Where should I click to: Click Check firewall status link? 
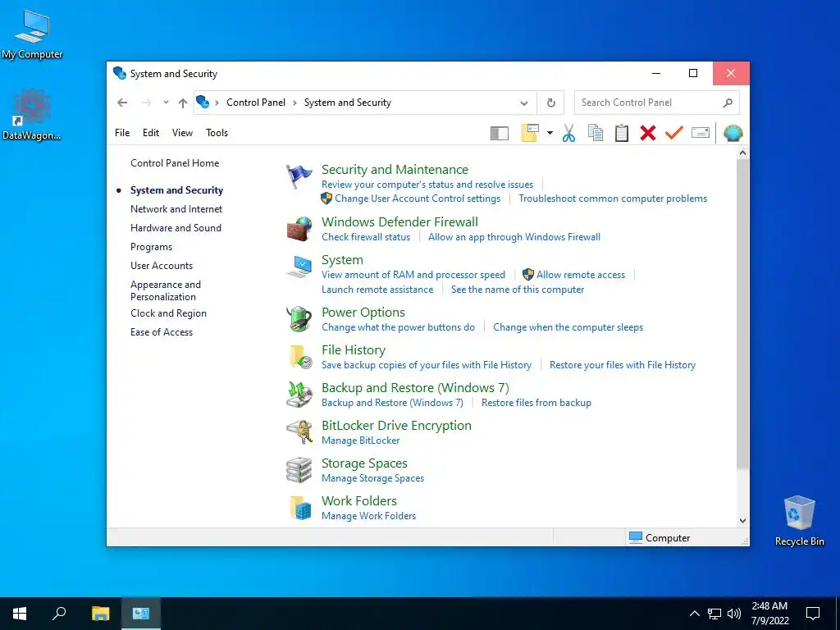[x=366, y=237]
